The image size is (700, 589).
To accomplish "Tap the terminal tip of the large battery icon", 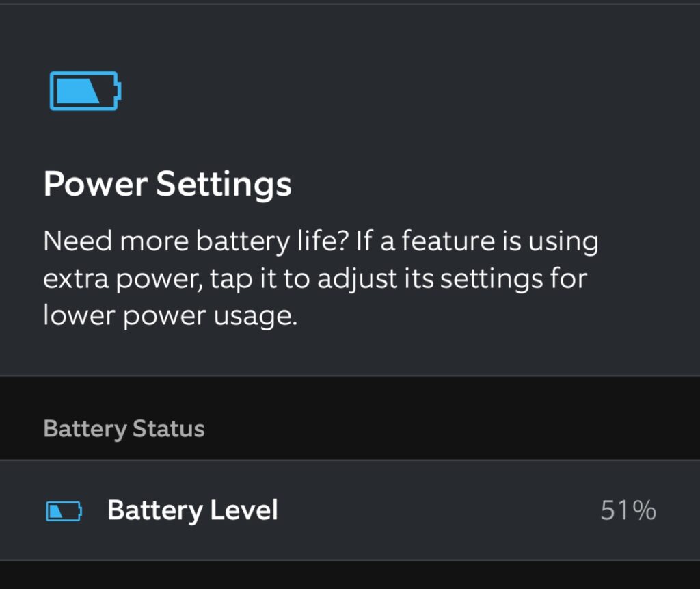I will coord(120,91).
